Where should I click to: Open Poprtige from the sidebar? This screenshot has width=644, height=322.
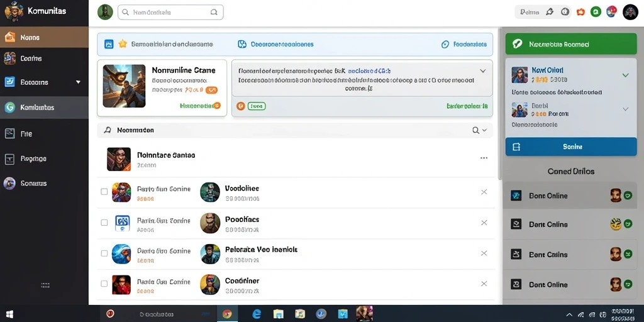tap(44, 158)
